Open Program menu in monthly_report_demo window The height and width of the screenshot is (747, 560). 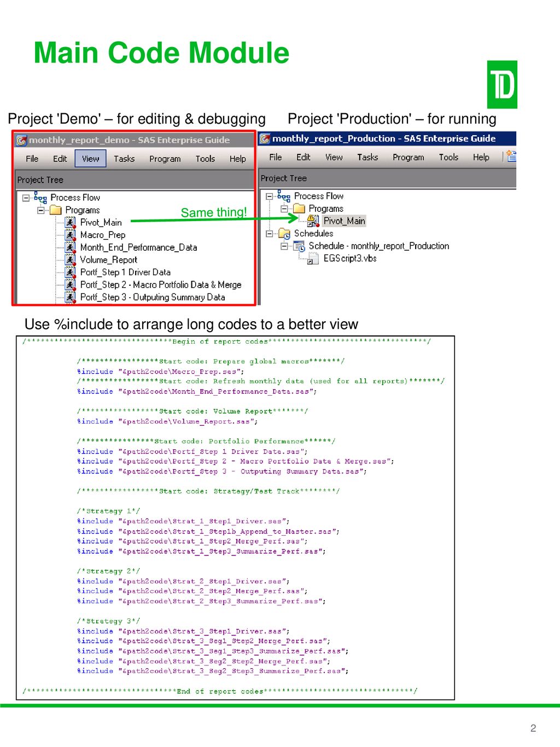pyautogui.click(x=165, y=159)
